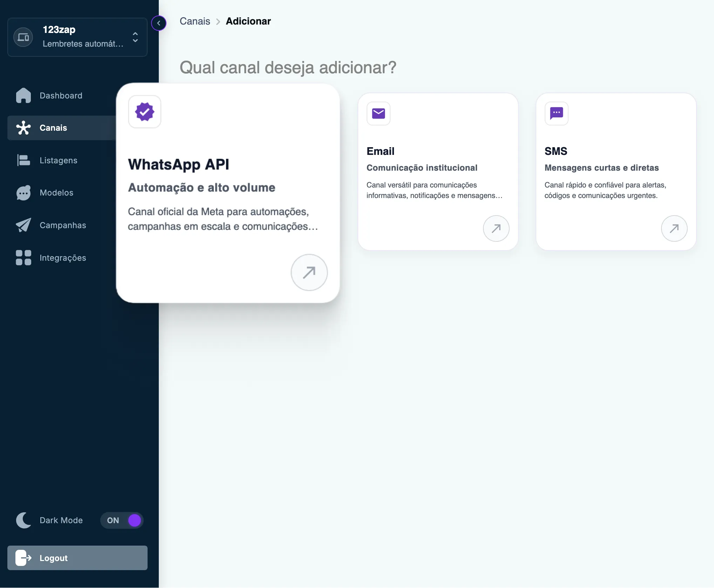This screenshot has height=588, width=714.
Task: Toggle the Dark Mode ON switch
Action: click(122, 520)
